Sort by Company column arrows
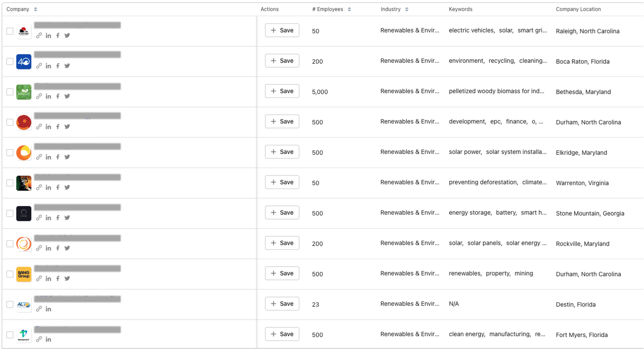The height and width of the screenshot is (349, 644). pos(36,9)
